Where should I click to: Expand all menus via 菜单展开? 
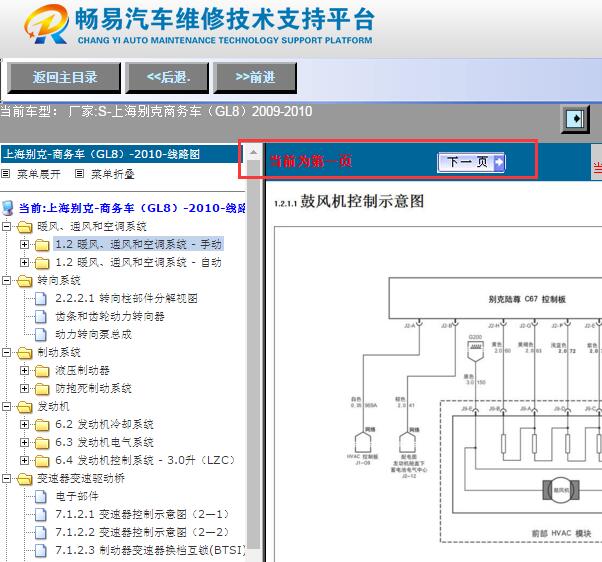click(39, 174)
